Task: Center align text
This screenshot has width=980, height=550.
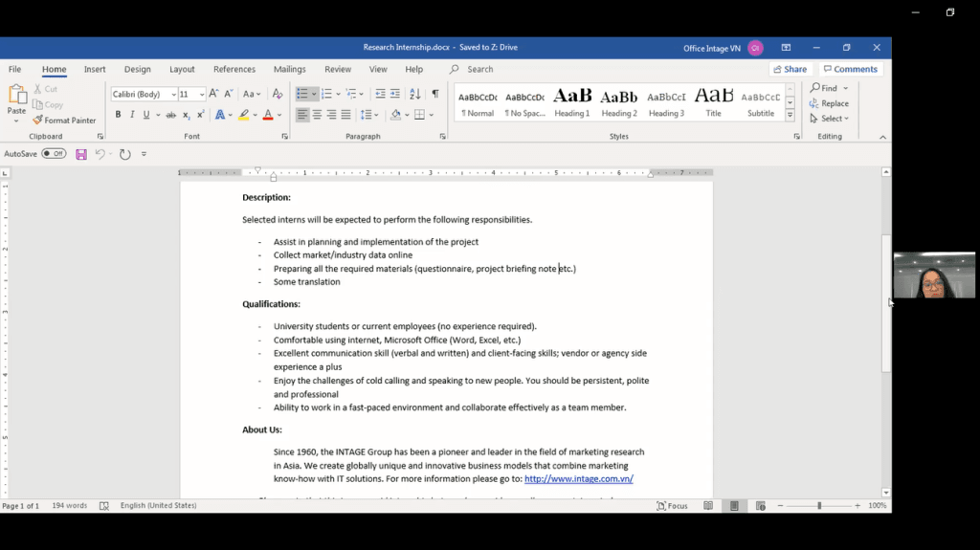Action: point(317,115)
